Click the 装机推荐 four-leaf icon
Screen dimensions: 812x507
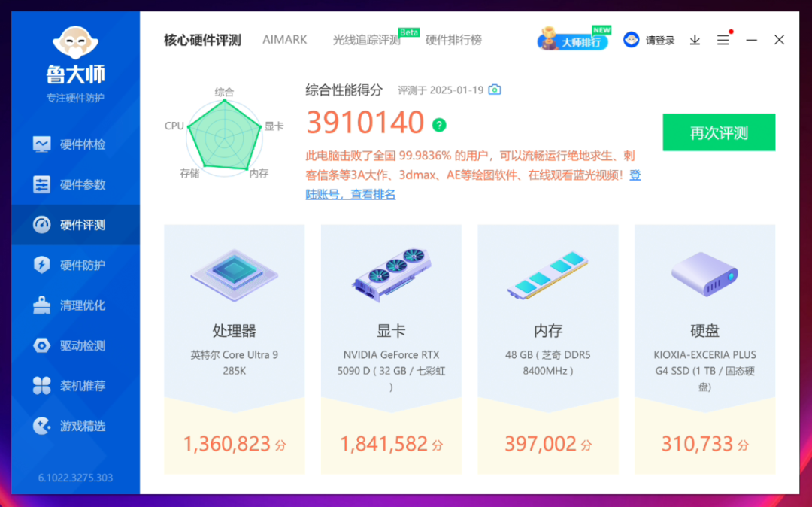click(41, 385)
